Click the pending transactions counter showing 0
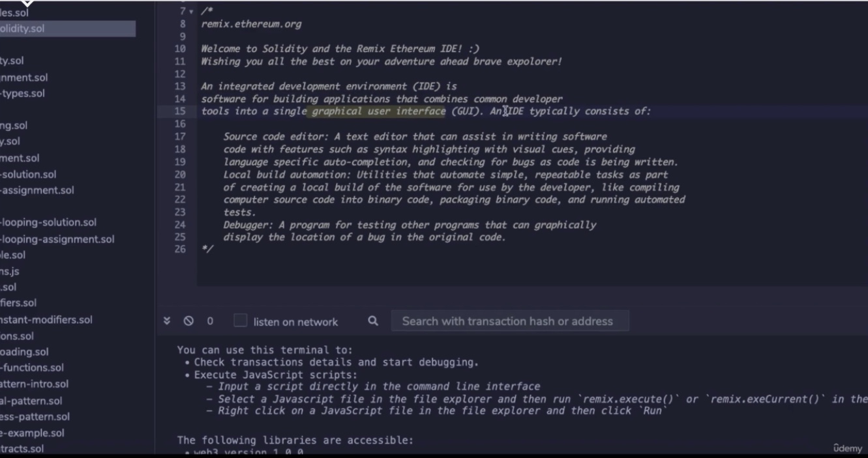Image resolution: width=868 pixels, height=458 pixels. point(210,321)
